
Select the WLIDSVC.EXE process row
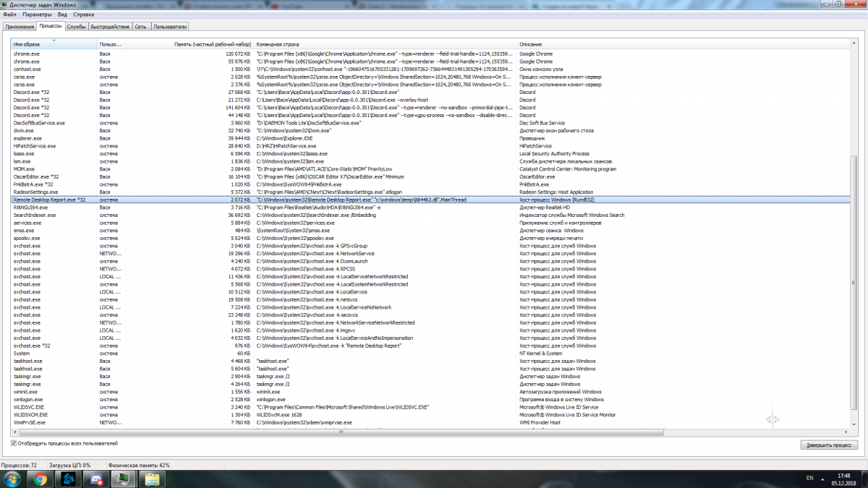(x=430, y=407)
